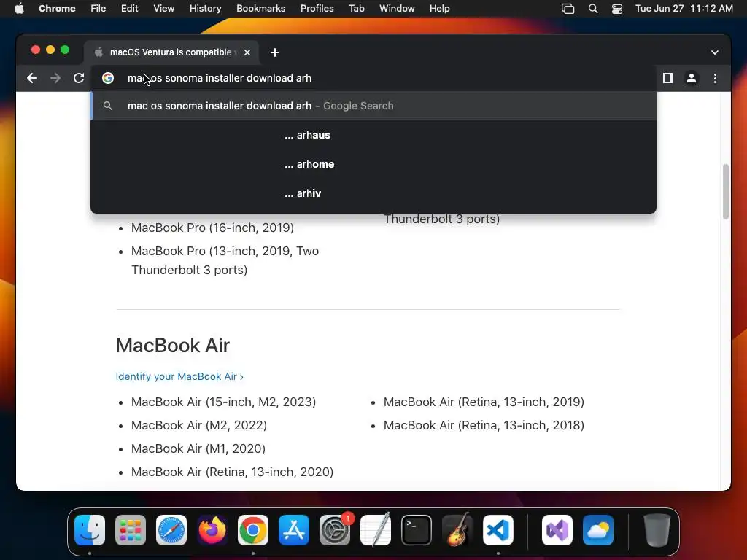Open the Trash in the Dock
This screenshot has width=747, height=560.
[657, 530]
